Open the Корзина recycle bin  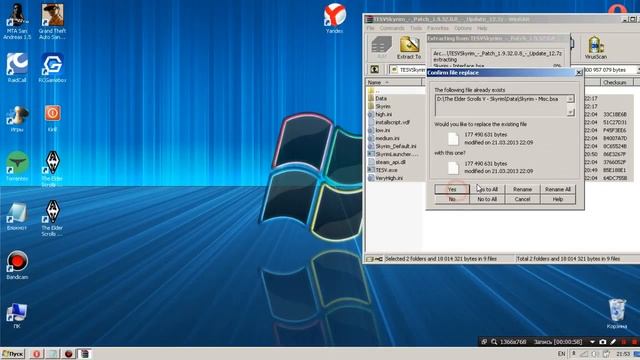click(x=616, y=313)
